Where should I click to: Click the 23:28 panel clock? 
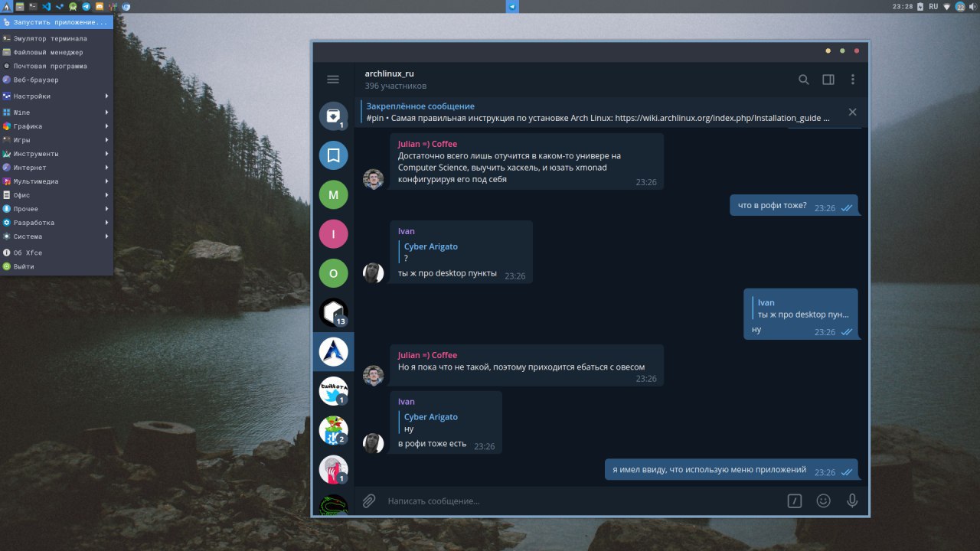(903, 6)
